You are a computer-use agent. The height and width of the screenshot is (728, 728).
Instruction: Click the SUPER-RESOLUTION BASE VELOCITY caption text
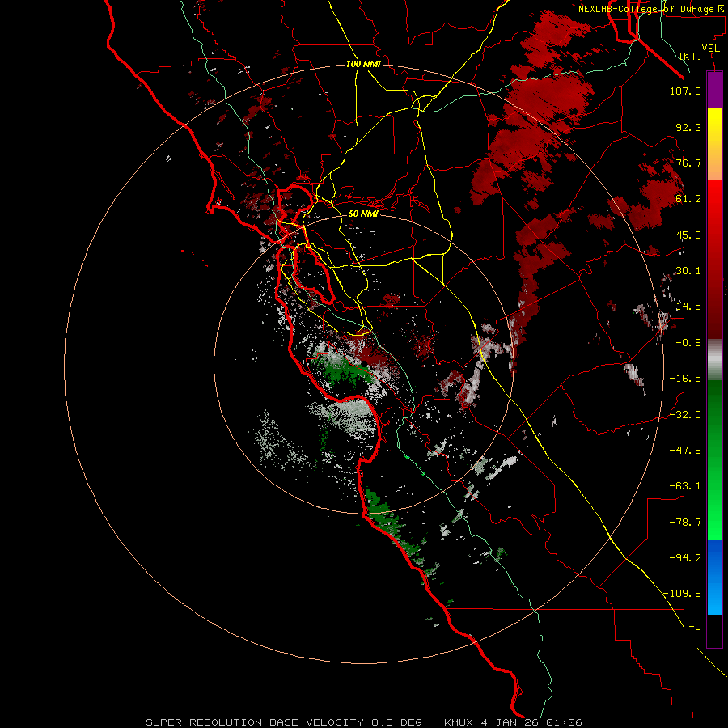255,722
